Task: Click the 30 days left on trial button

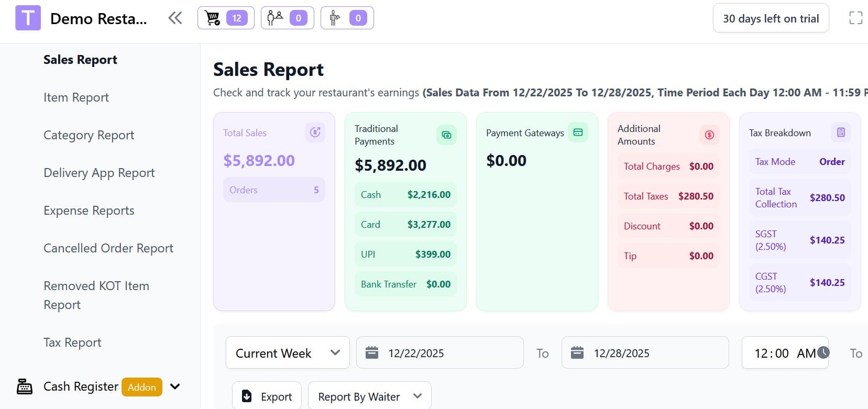Action: 771,18
